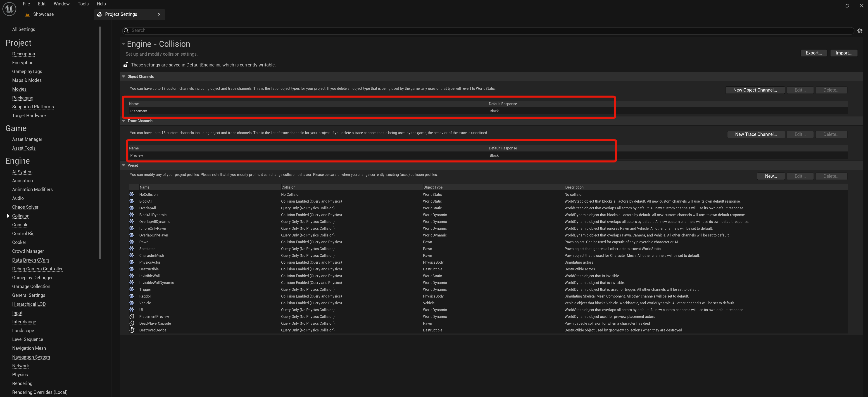
Task: Click the gear icon beside NoCollision preset
Action: click(132, 194)
